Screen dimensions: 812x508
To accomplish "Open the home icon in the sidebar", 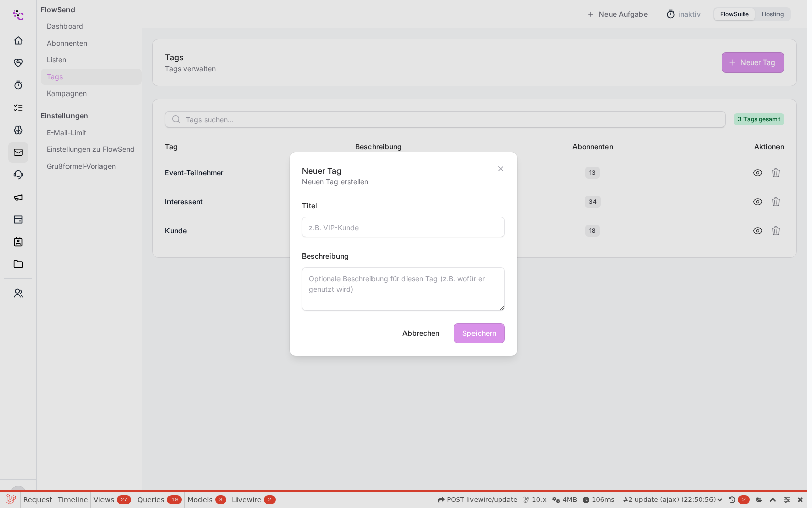I will (18, 40).
